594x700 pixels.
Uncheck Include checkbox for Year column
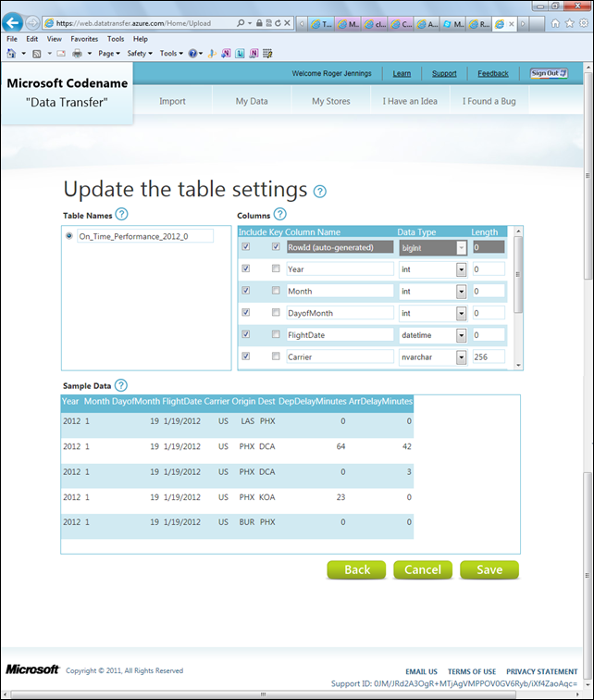coord(246,269)
